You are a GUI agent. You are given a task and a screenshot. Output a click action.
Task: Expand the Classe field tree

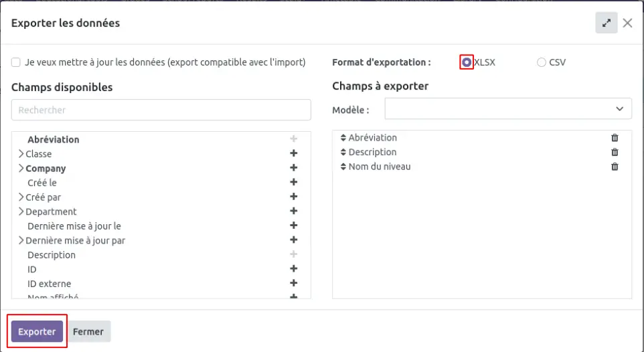21,154
